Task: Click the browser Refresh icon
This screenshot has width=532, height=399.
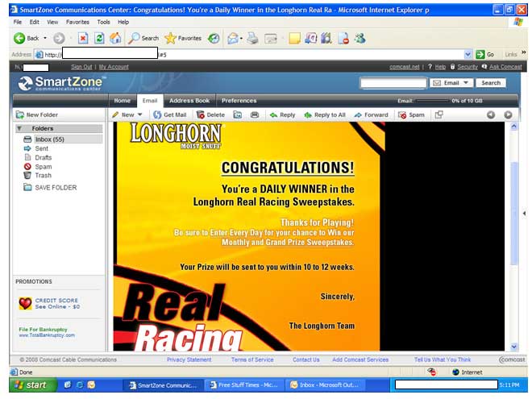Action: point(99,38)
